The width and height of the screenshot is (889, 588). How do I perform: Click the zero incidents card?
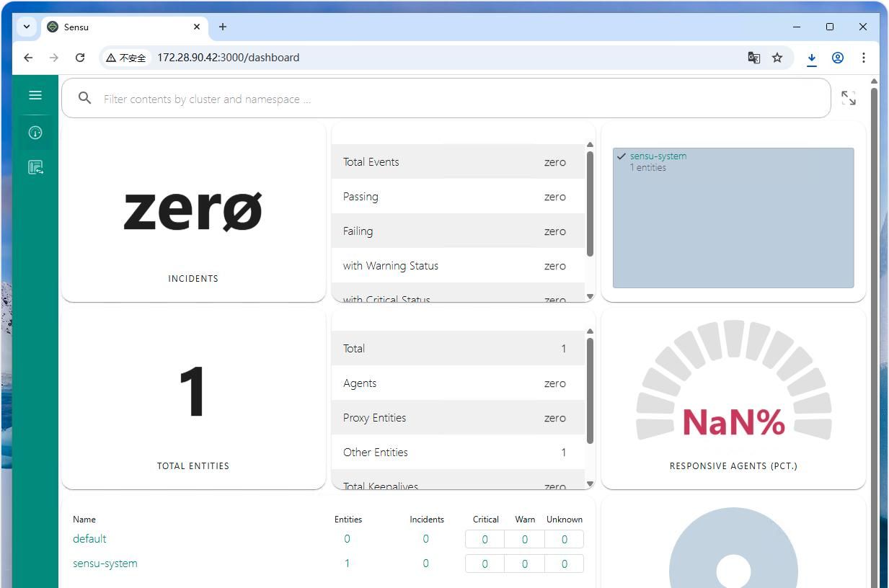pos(193,211)
